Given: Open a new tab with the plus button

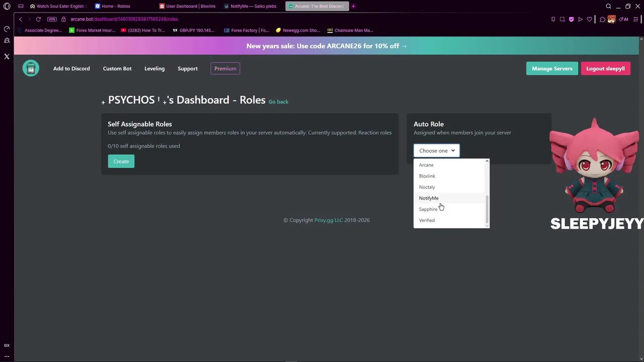Looking at the screenshot, I should [x=353, y=6].
